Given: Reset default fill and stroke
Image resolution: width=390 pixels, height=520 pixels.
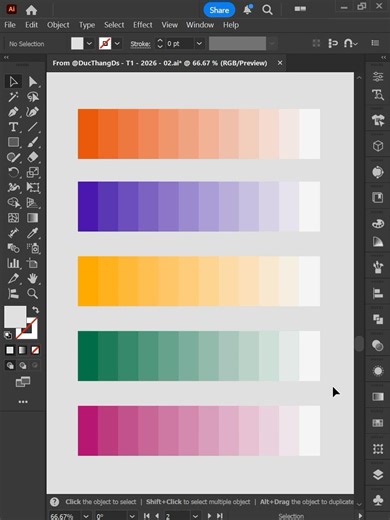Looking at the screenshot, I should pyautogui.click(x=8, y=335).
